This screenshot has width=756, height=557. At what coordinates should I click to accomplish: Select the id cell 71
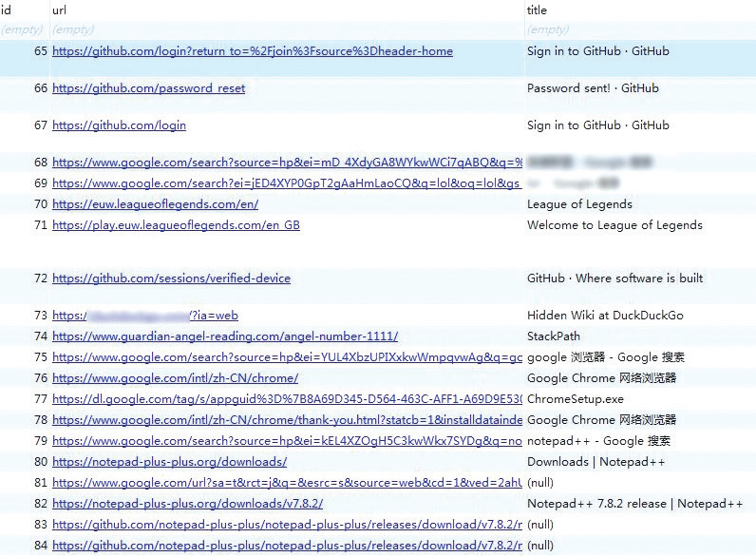click(41, 225)
